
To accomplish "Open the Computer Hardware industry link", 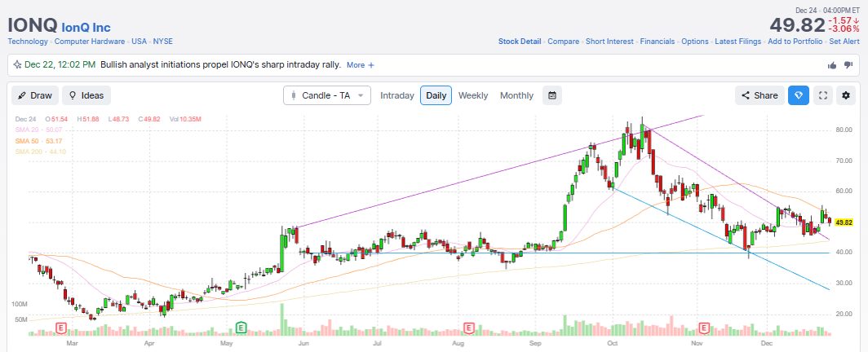I will tap(90, 42).
